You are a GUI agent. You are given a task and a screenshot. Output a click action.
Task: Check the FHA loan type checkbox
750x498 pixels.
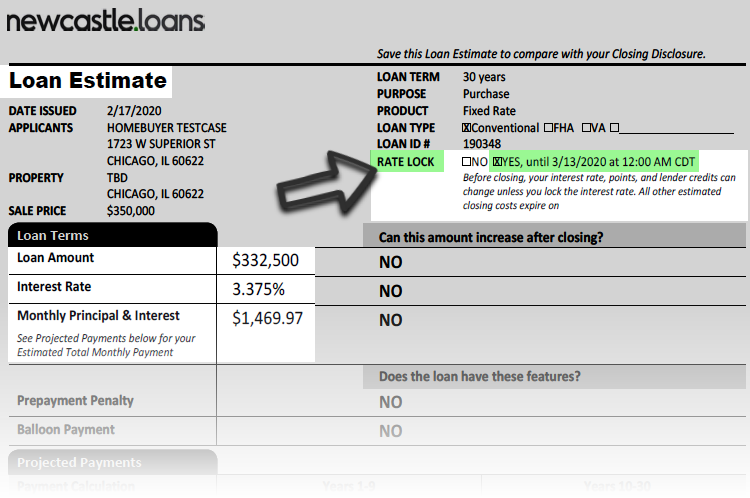[549, 128]
